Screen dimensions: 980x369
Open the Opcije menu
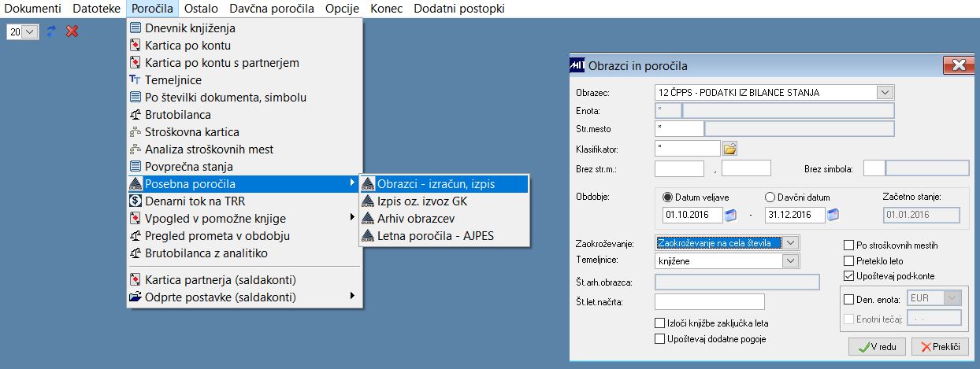(x=342, y=9)
